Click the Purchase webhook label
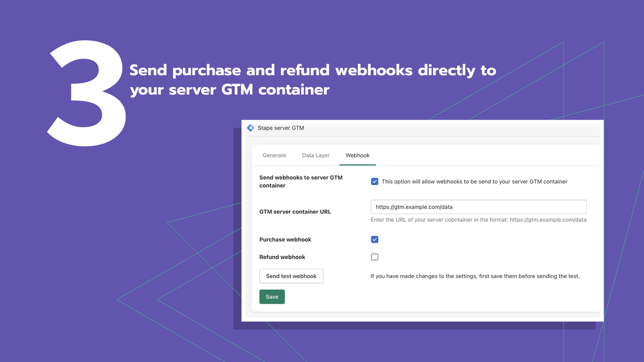Screen dimensions: 644x362 285,239
